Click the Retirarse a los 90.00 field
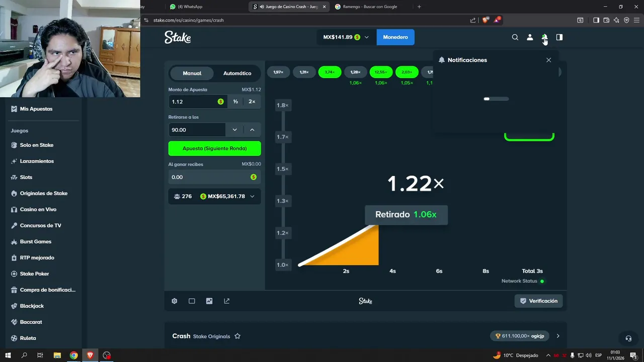This screenshot has height=362, width=644. 197,130
